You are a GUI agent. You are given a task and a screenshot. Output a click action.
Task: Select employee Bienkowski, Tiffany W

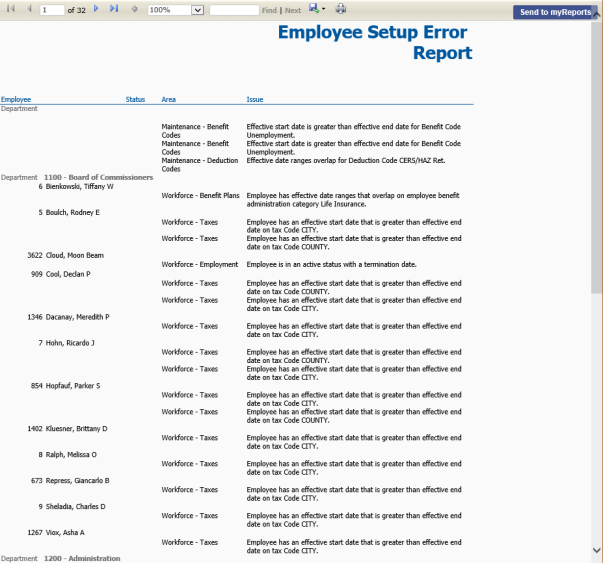coord(79,186)
